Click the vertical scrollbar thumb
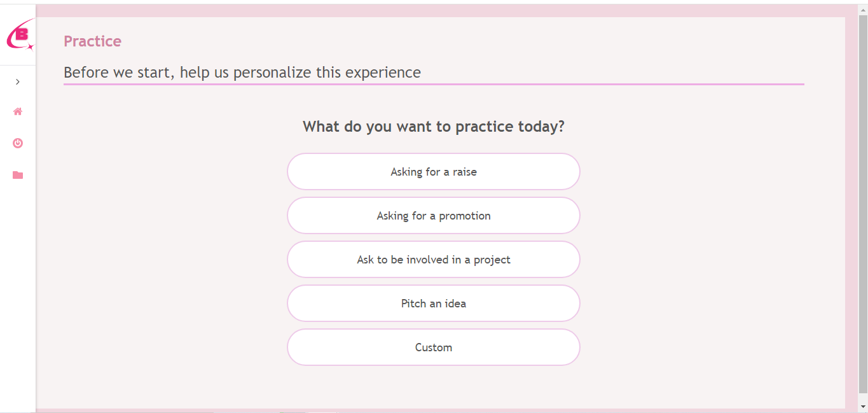 point(863,204)
